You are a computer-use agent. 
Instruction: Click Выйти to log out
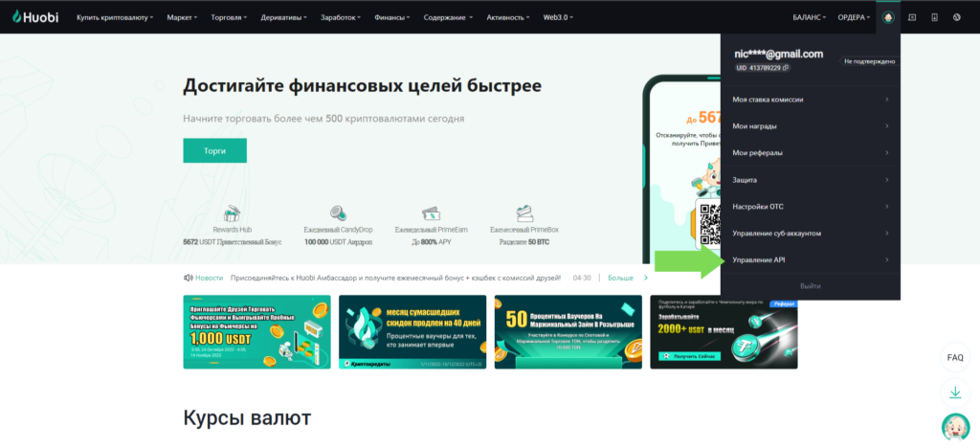tap(810, 286)
